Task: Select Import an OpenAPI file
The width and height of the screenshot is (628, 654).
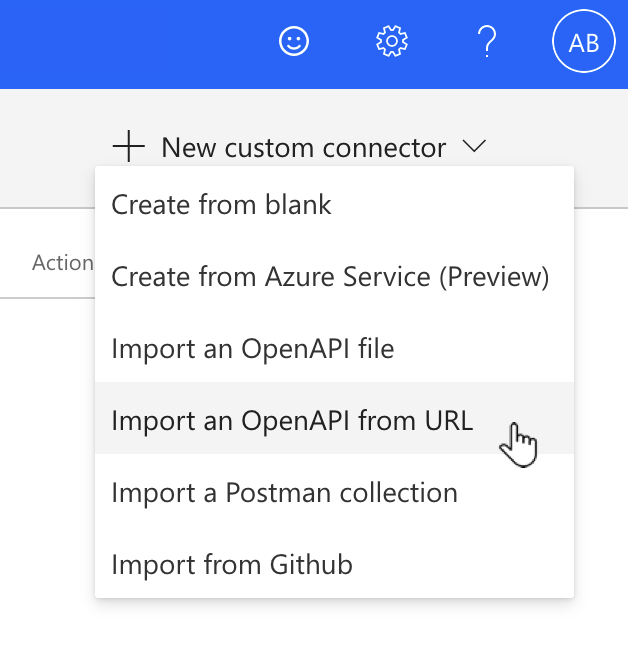Action: tap(253, 349)
